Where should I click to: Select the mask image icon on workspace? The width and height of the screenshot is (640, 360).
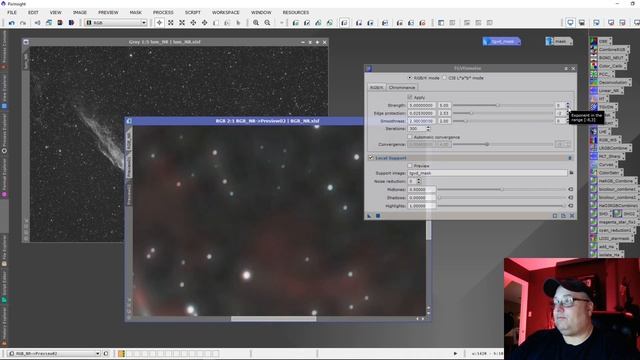click(x=559, y=41)
